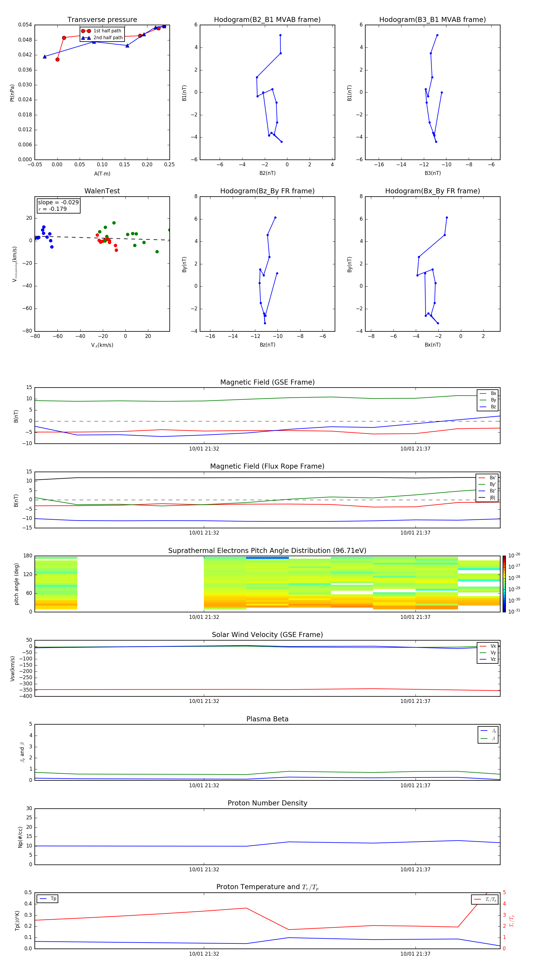Click the 'Hodogram(Bx_By FR frame)' title
Viewport: 535px width, 980px height.
pyautogui.click(x=432, y=191)
